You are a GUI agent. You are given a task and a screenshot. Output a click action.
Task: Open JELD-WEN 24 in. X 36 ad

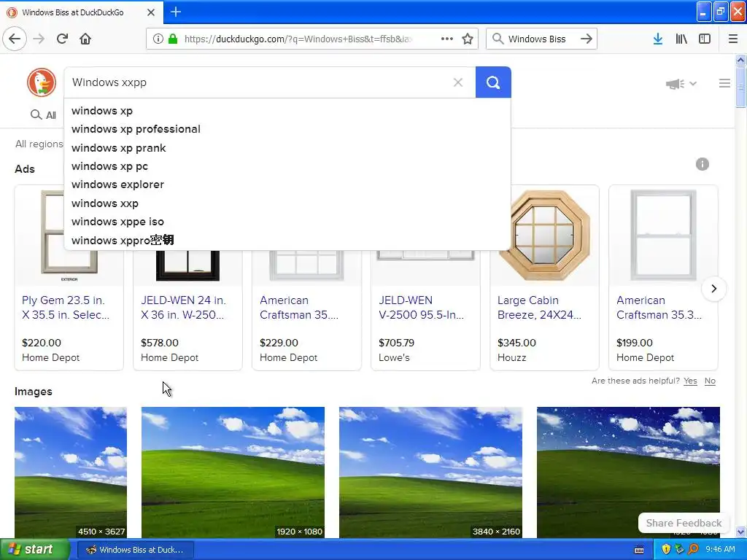(x=183, y=308)
